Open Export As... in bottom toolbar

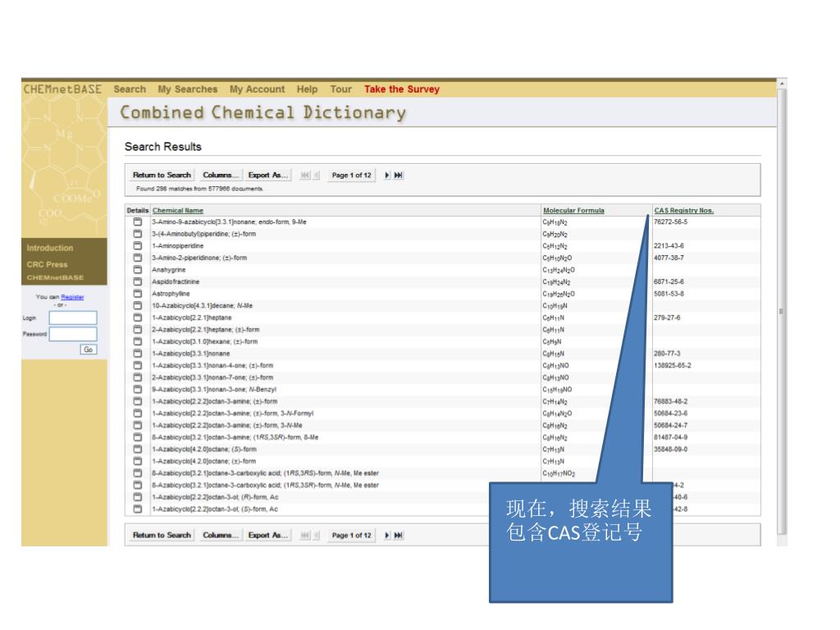click(x=268, y=535)
